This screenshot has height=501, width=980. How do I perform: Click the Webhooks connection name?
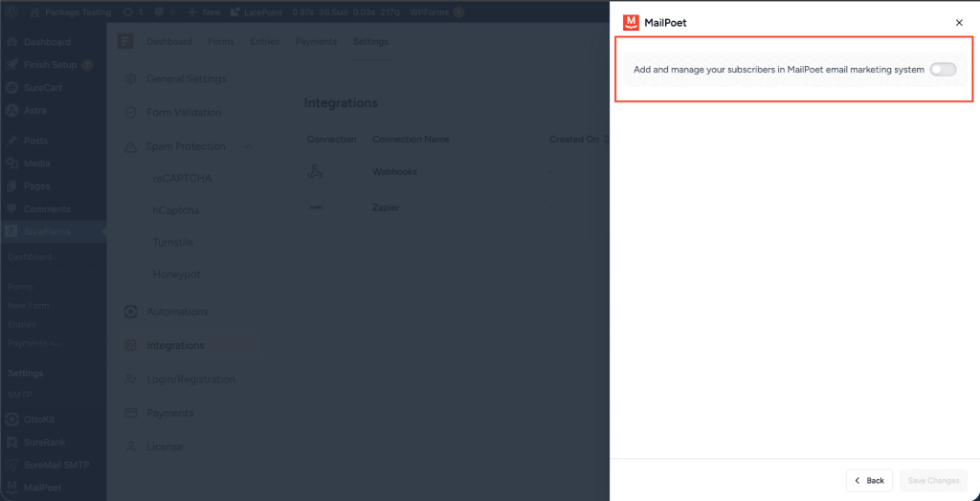coord(394,171)
